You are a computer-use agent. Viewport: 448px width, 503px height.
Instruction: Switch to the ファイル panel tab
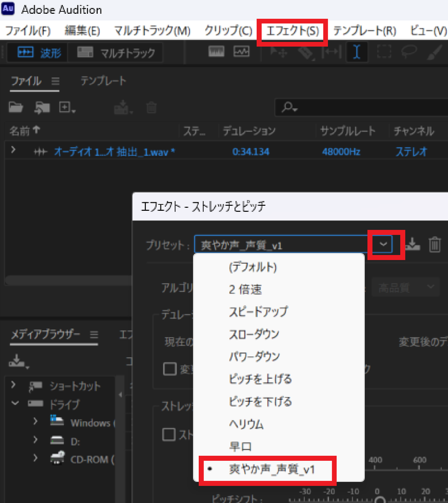26,81
